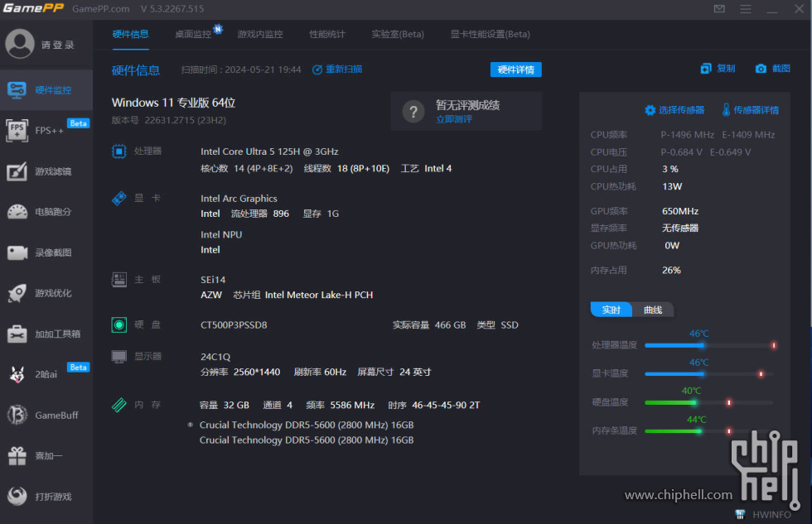Click Intel Arc Graphics text
812x524 pixels.
pyautogui.click(x=239, y=199)
